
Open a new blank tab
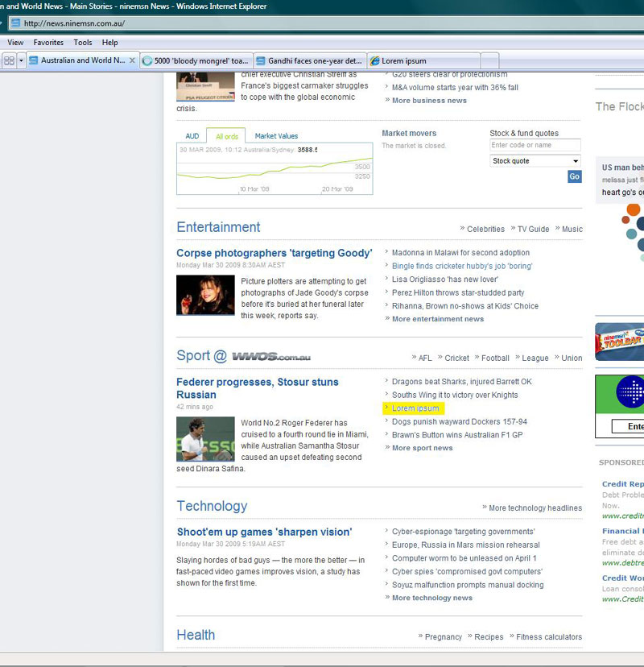[x=489, y=61]
